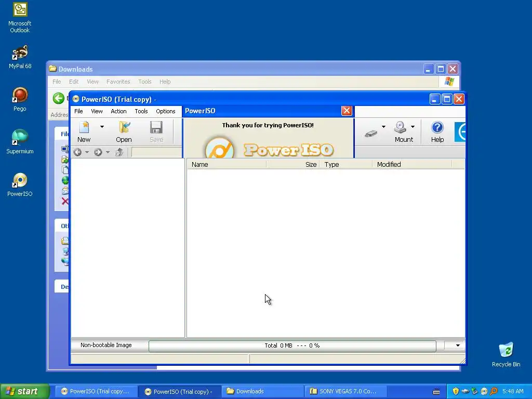The height and width of the screenshot is (399, 532).
Task: Click the Open image file icon
Action: coord(124,128)
